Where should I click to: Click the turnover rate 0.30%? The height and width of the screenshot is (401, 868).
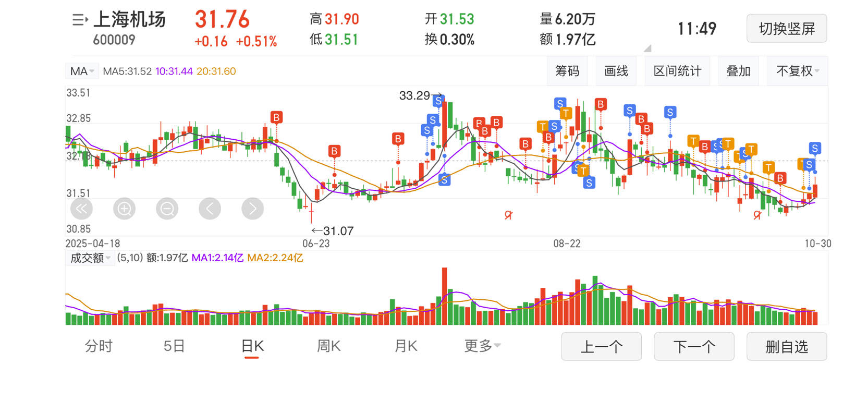point(457,39)
